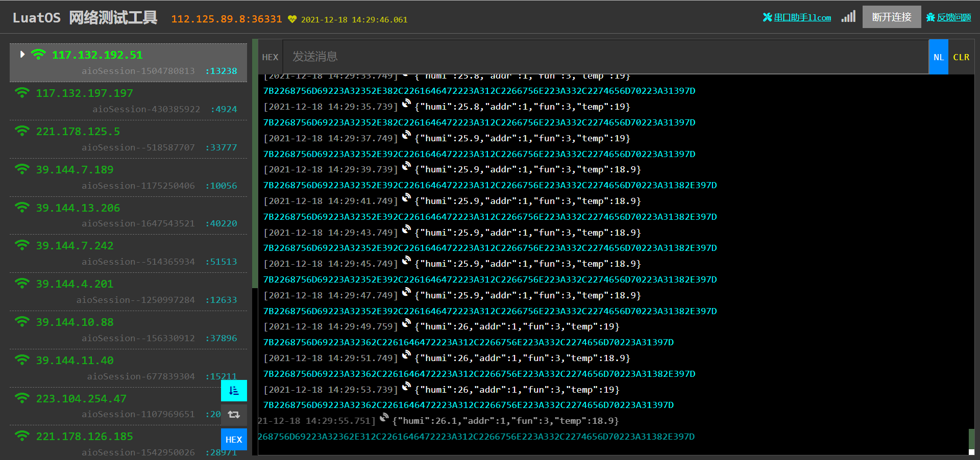This screenshot has height=460, width=980.
Task: Click wifi icon of 39.144.4.201
Action: point(22,284)
